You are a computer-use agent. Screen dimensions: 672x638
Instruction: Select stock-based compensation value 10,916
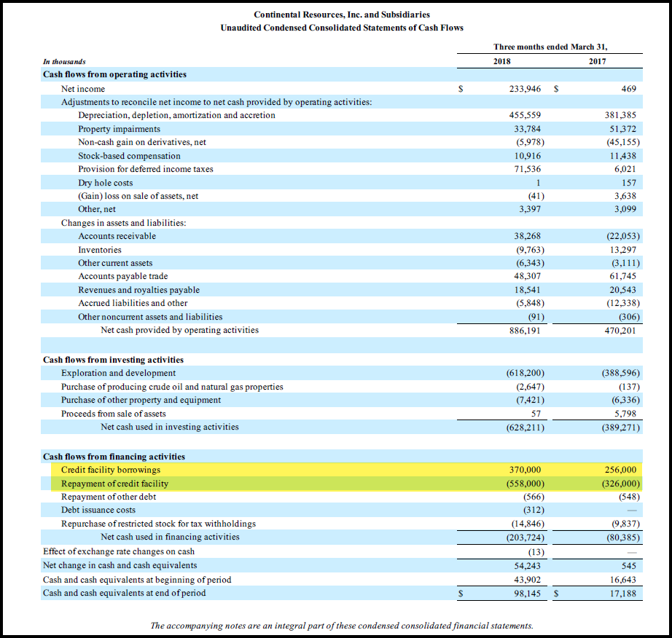tap(528, 156)
